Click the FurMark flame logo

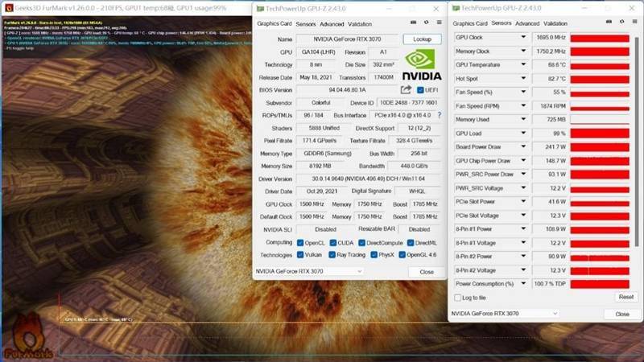pos(27,335)
